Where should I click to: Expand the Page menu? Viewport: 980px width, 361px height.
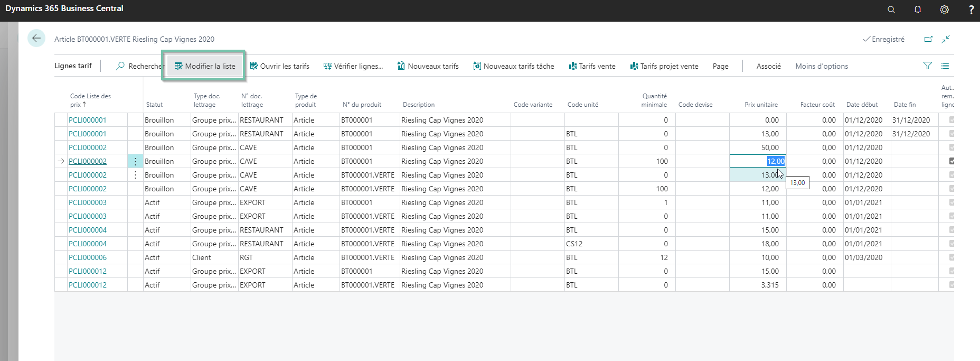coord(720,66)
